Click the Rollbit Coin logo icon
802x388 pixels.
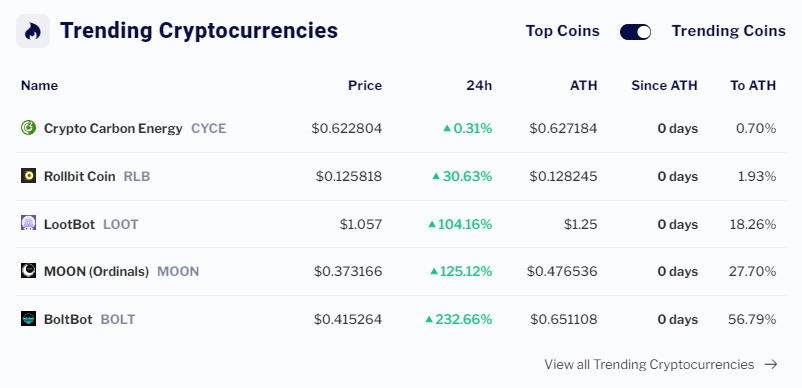pos(29,176)
